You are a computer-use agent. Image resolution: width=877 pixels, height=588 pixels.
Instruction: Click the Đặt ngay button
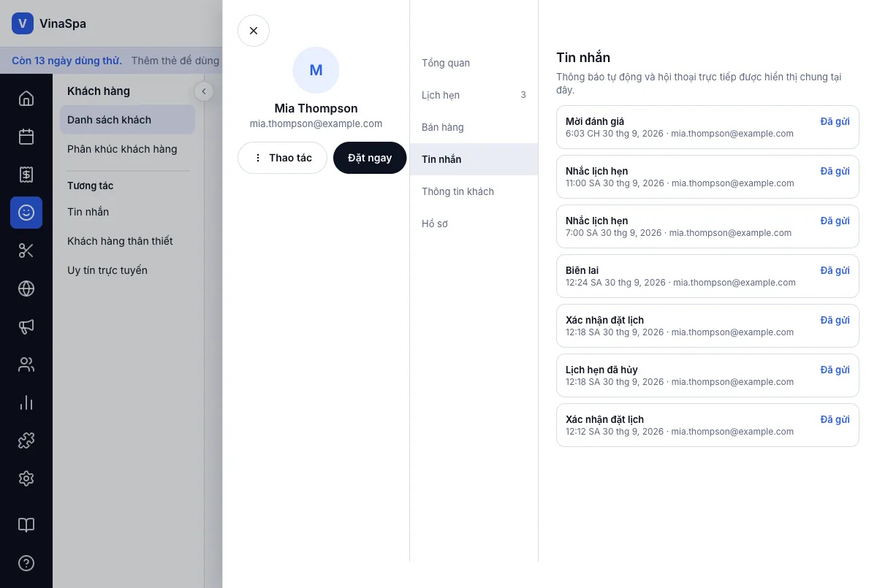coord(370,158)
